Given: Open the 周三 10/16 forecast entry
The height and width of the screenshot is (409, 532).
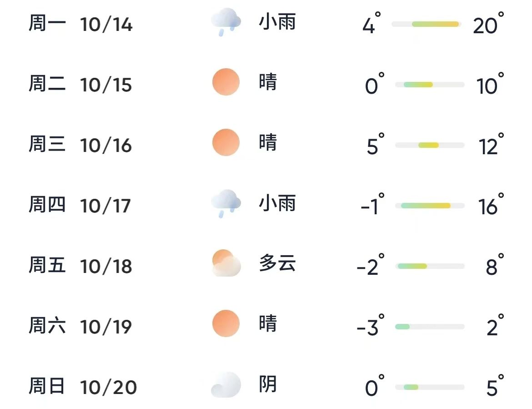Looking at the screenshot, I should [80, 145].
